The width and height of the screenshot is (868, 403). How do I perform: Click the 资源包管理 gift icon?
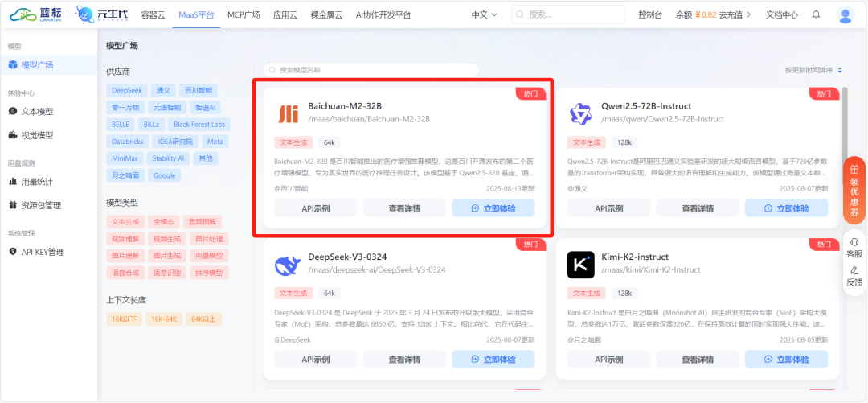point(13,205)
